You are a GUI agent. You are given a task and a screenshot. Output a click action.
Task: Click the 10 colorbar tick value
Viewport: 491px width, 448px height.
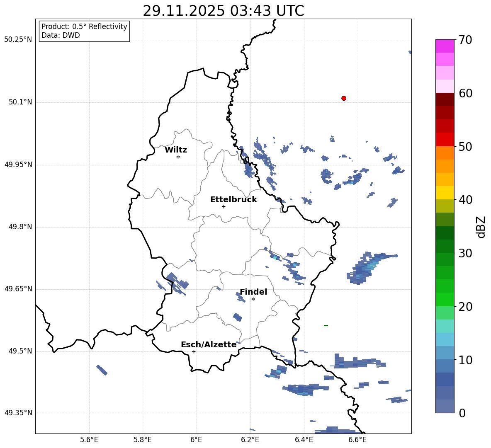coord(465,360)
